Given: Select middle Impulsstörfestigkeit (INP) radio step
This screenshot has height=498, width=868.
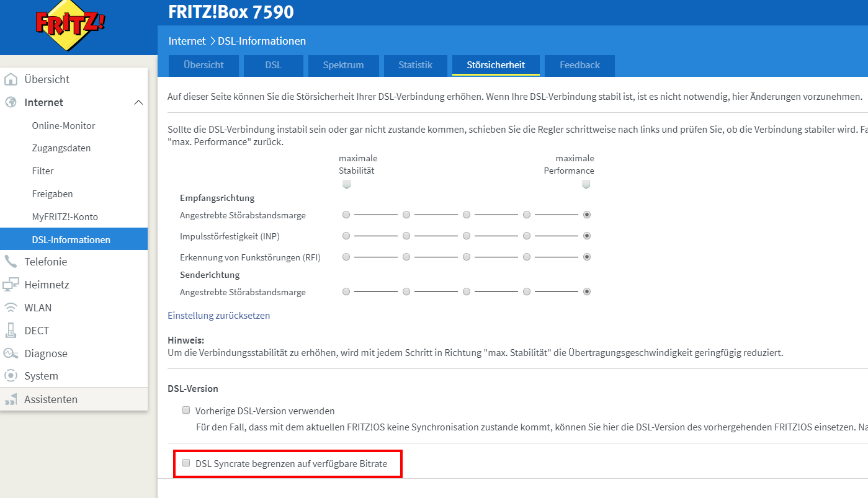Looking at the screenshot, I should [x=467, y=236].
